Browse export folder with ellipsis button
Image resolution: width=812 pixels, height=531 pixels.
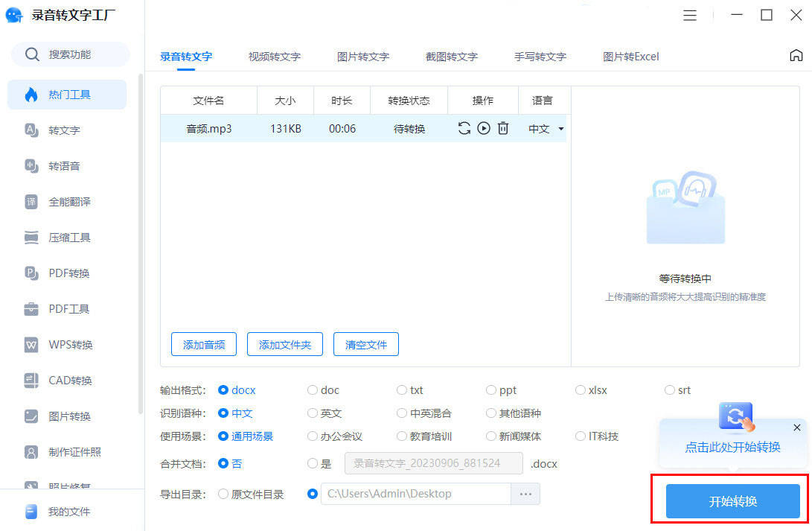click(525, 494)
